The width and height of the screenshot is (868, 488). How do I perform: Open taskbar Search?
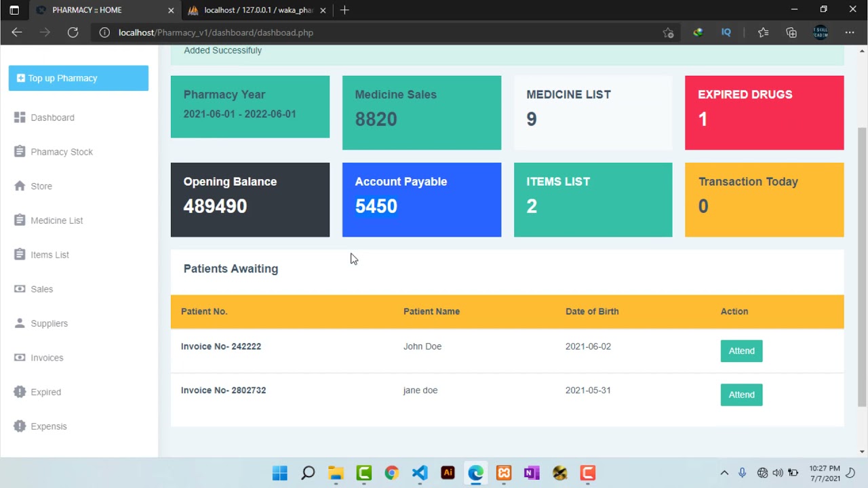coord(308,472)
